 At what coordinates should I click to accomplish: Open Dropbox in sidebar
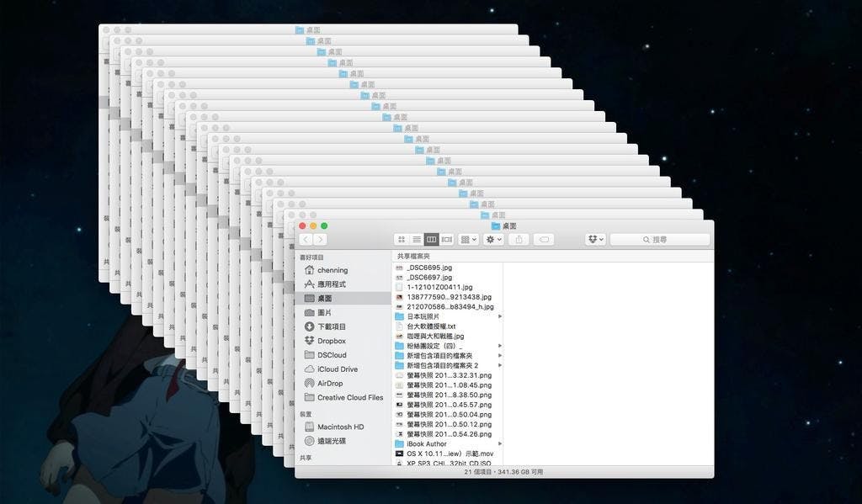point(343,341)
